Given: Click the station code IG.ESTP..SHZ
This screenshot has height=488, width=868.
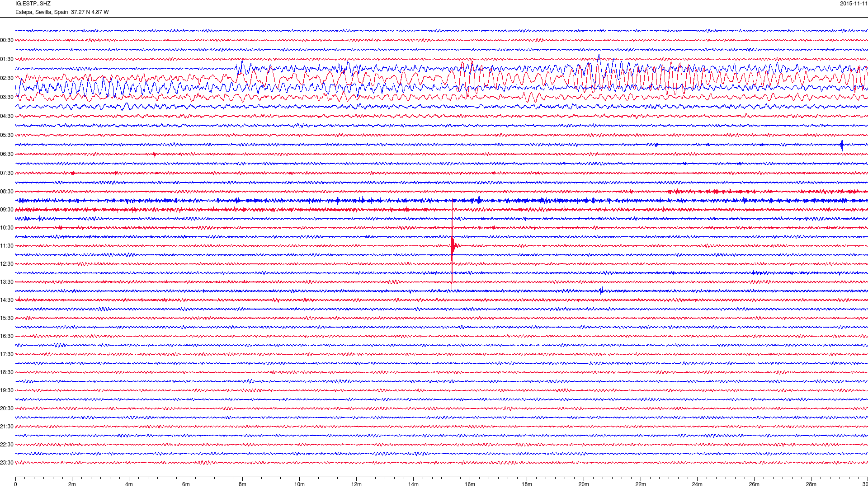Looking at the screenshot, I should tap(33, 4).
